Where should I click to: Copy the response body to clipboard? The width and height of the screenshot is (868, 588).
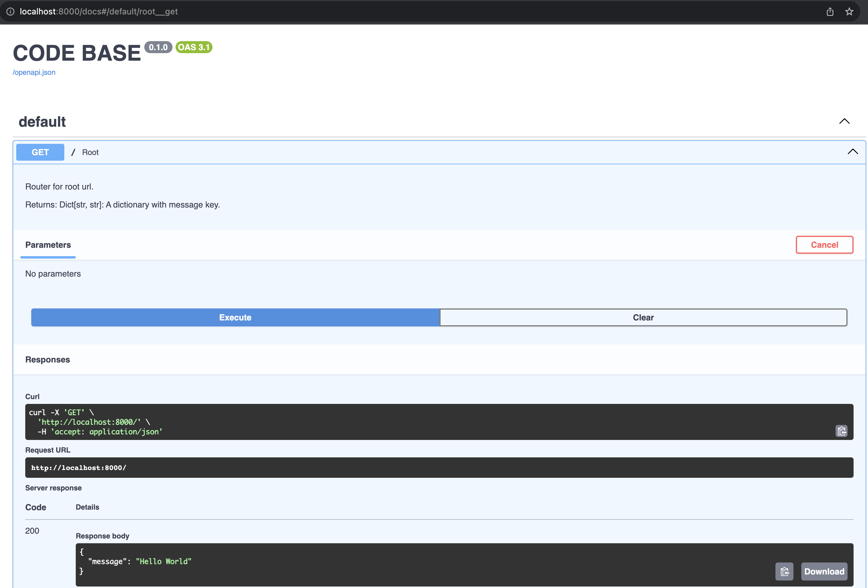[784, 571]
